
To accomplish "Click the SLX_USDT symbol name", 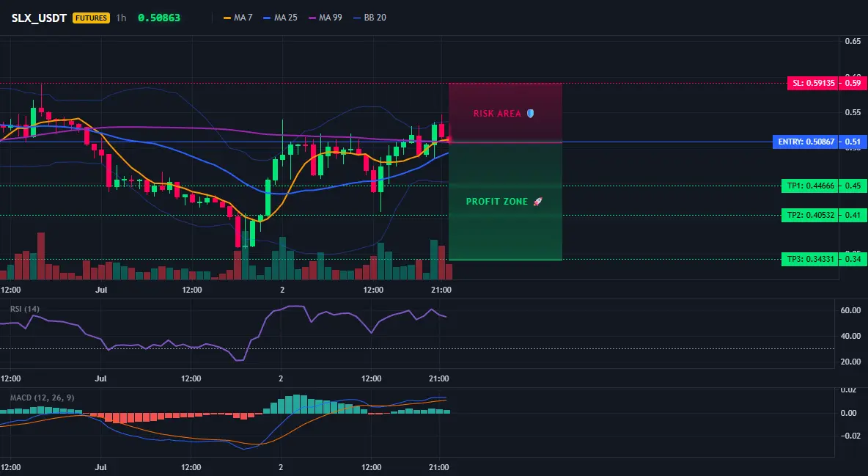I will tap(39, 18).
